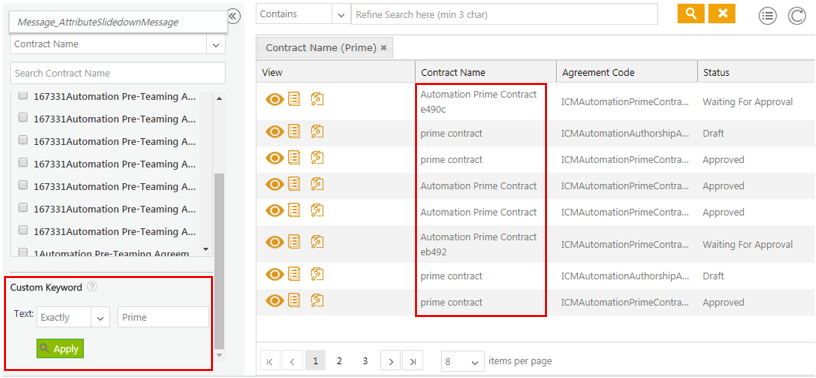
Task: Collapse the left filter panel with double chevron
Action: [233, 16]
